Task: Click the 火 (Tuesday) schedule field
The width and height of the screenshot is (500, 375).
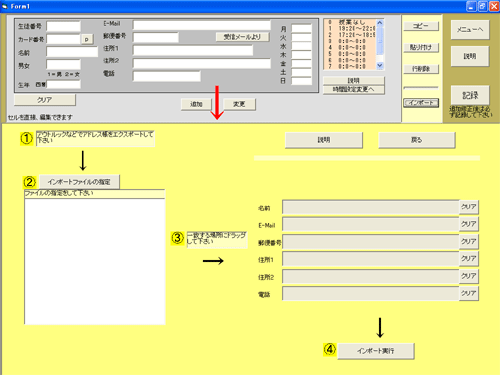Action: 301,37
